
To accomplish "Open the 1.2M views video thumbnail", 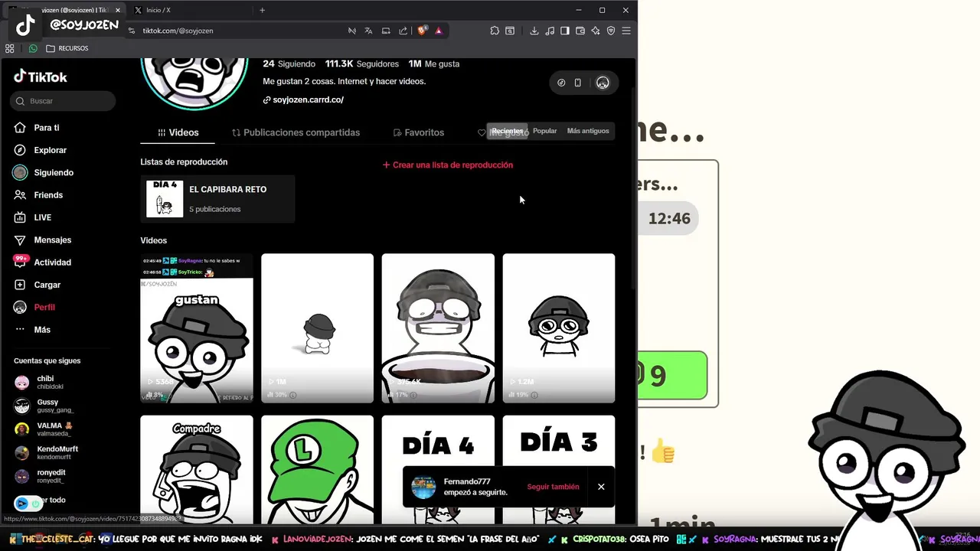I will click(x=559, y=328).
